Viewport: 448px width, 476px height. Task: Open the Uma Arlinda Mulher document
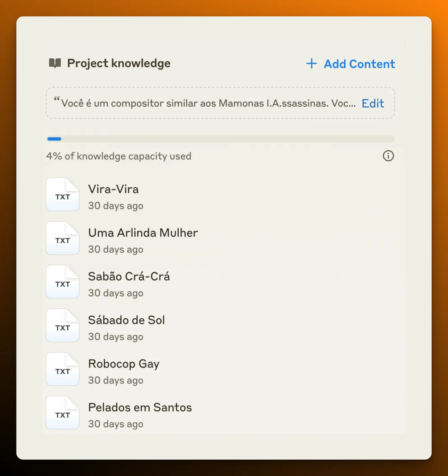point(143,233)
